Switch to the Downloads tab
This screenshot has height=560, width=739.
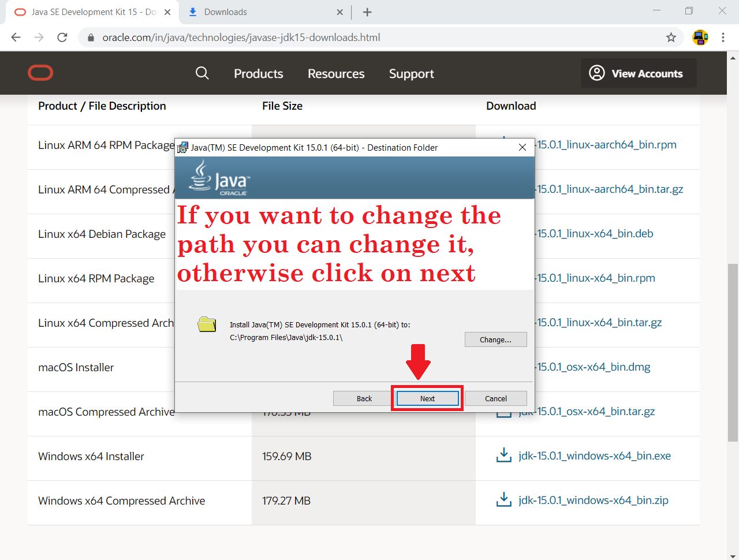(x=265, y=12)
